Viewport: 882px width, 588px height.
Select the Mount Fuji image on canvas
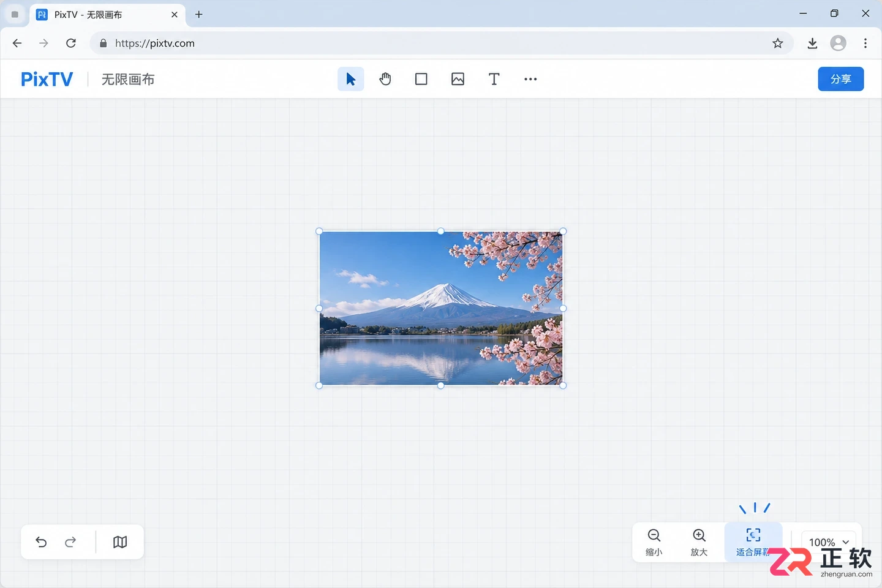pyautogui.click(x=441, y=308)
